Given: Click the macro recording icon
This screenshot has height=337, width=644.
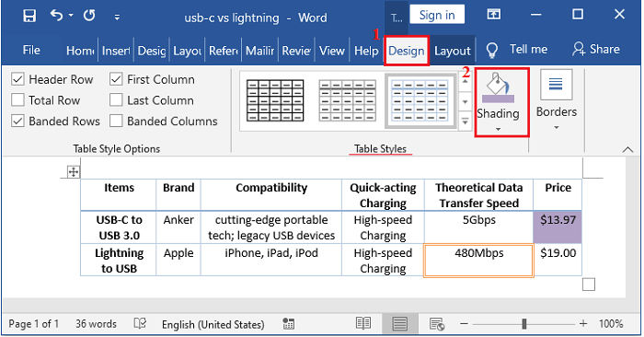Looking at the screenshot, I should tap(288, 324).
